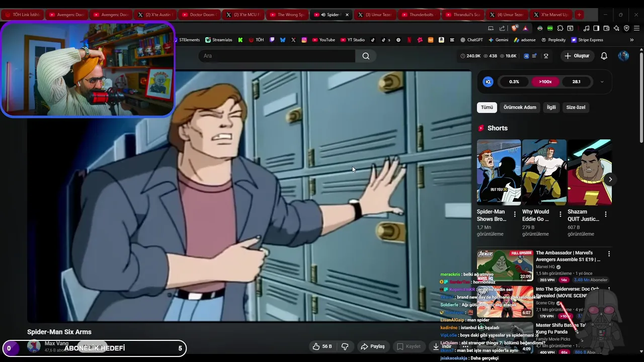Screen dimensions: 644x362
Task: Click the vidIQ IQ logo badge
Action: (x=488, y=81)
